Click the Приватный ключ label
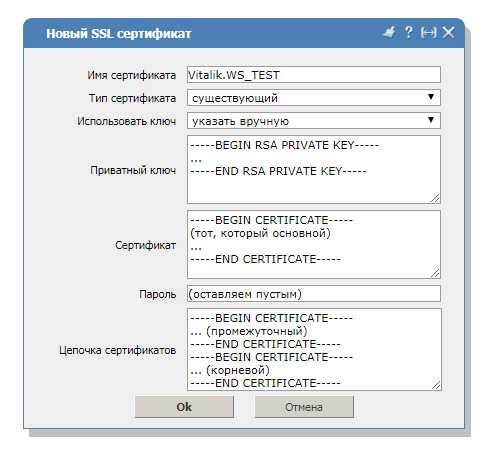Viewport: 495px width, 460px height. coord(133,170)
